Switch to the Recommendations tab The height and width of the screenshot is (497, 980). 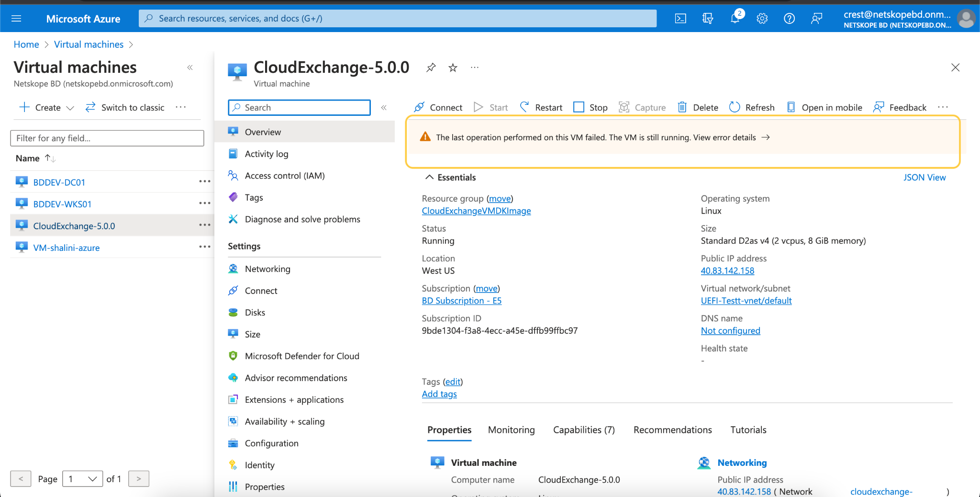672,429
